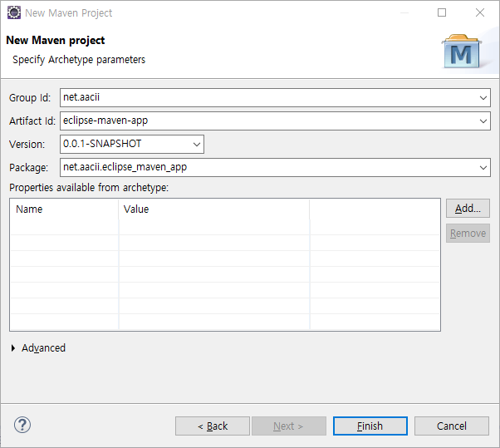Open the Group Id dropdown arrow
Image resolution: width=500 pixels, height=448 pixels.
pyautogui.click(x=483, y=97)
